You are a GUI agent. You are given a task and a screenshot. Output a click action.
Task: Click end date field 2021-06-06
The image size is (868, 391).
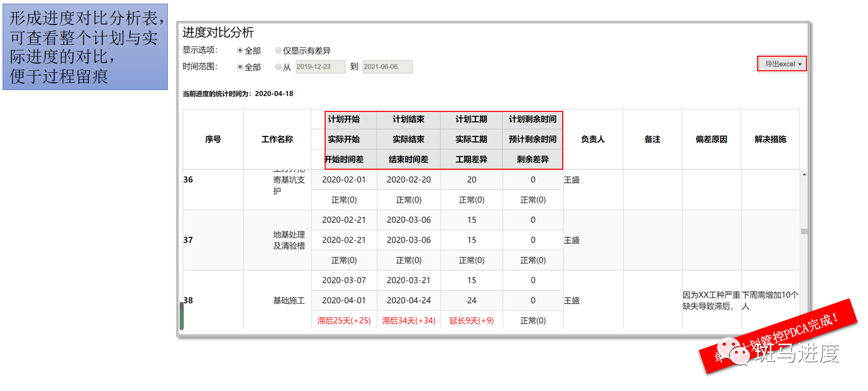pos(387,67)
